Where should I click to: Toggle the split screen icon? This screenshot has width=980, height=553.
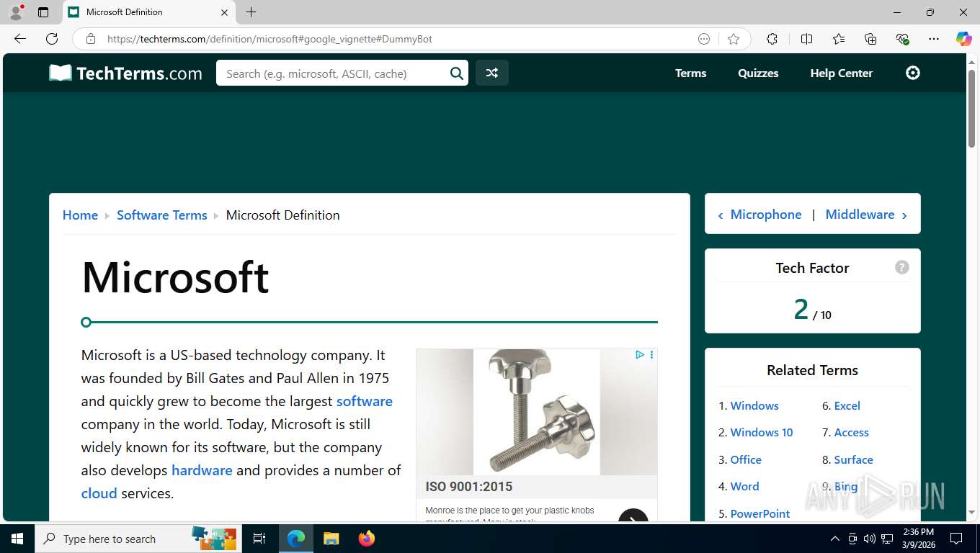tap(806, 39)
